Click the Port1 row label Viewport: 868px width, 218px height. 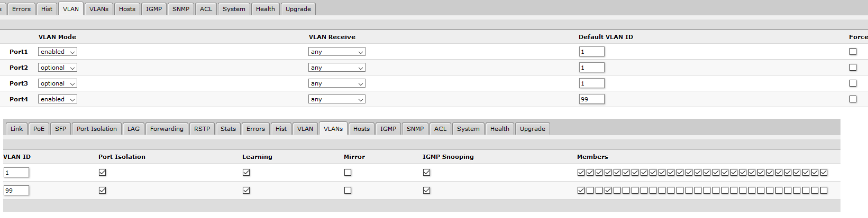[19, 52]
